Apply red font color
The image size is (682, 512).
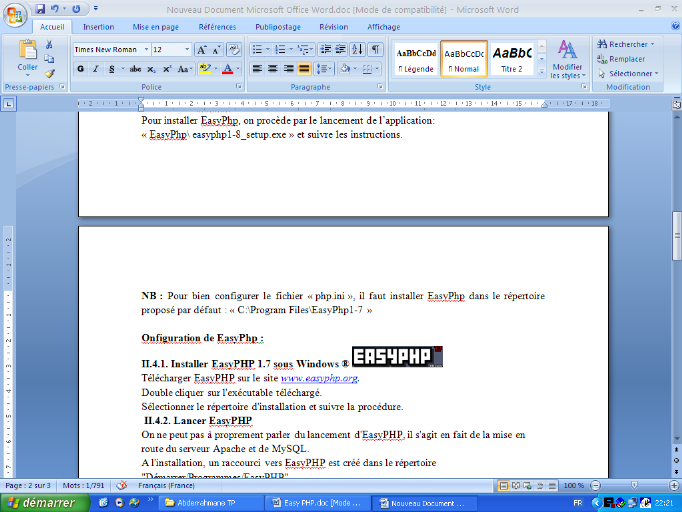coord(227,69)
